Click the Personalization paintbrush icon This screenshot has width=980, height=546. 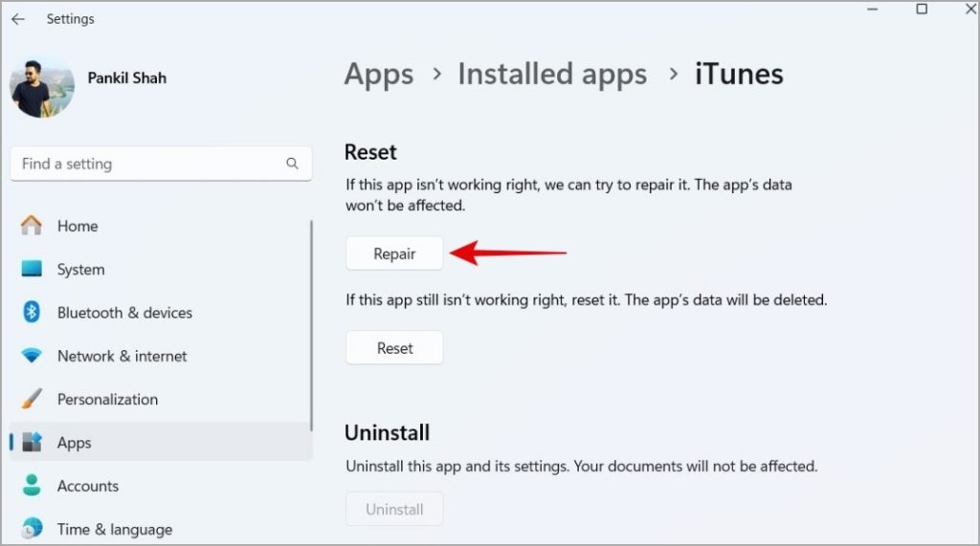(32, 399)
